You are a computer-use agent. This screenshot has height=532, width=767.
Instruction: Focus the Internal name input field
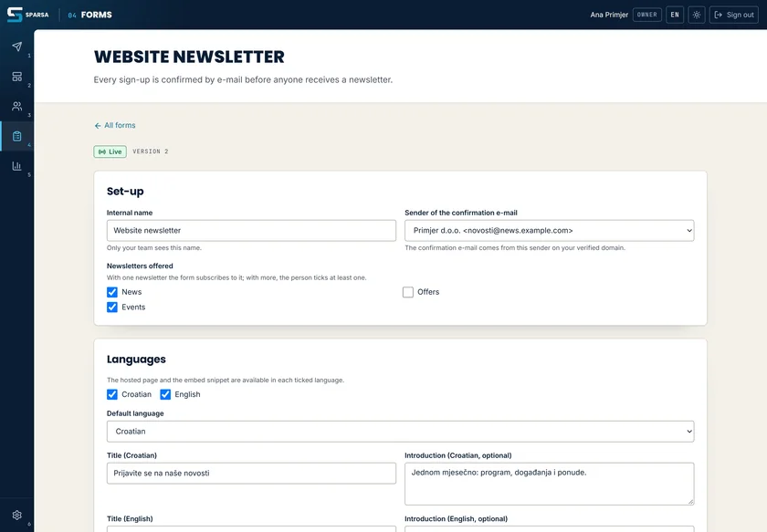[251, 230]
